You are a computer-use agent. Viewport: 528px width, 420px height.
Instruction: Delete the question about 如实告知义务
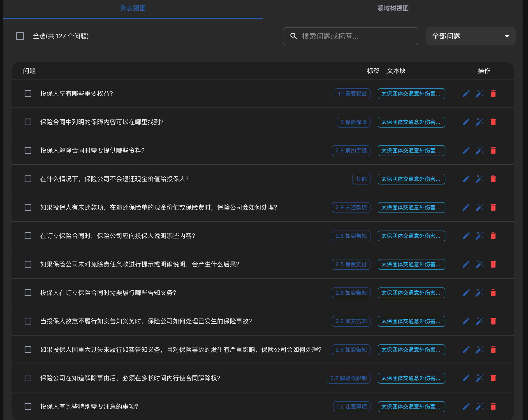(x=493, y=293)
